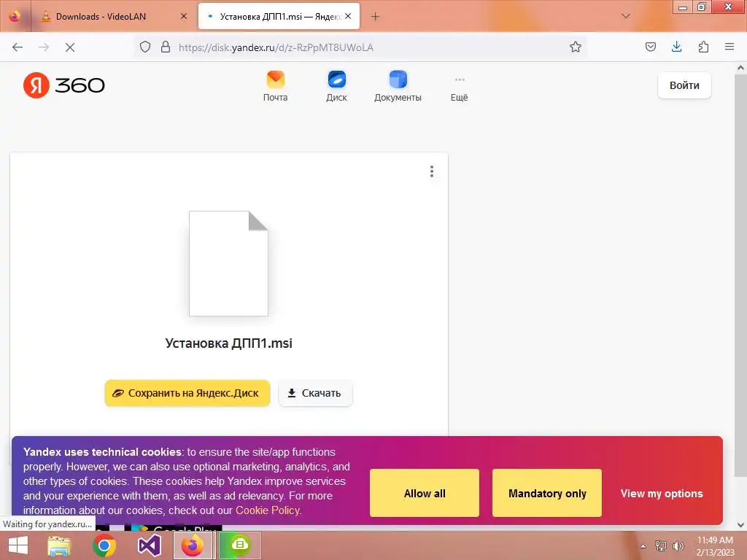747x560 pixels.
Task: Click the scrollbar up arrow
Action: pyautogui.click(x=740, y=68)
